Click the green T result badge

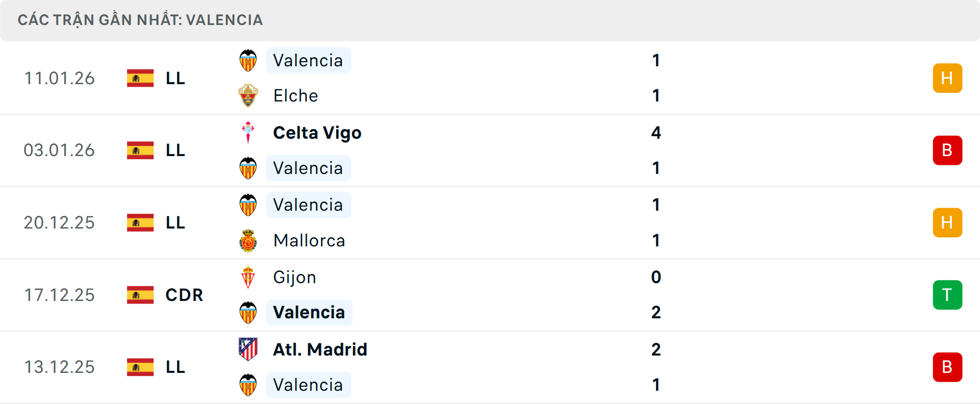947,295
